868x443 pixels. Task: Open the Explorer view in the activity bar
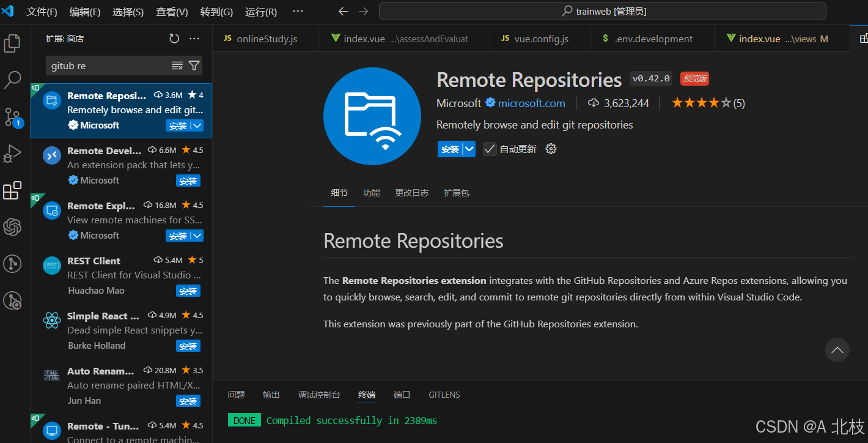tap(12, 43)
